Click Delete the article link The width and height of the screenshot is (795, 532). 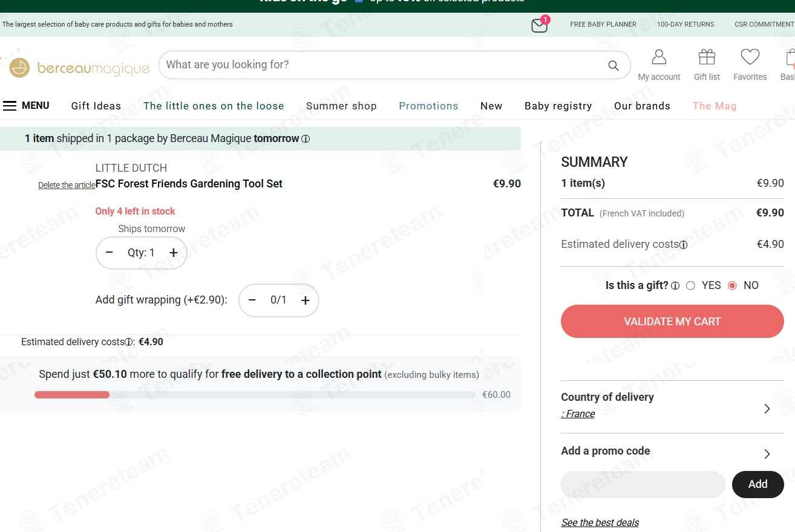click(x=67, y=185)
